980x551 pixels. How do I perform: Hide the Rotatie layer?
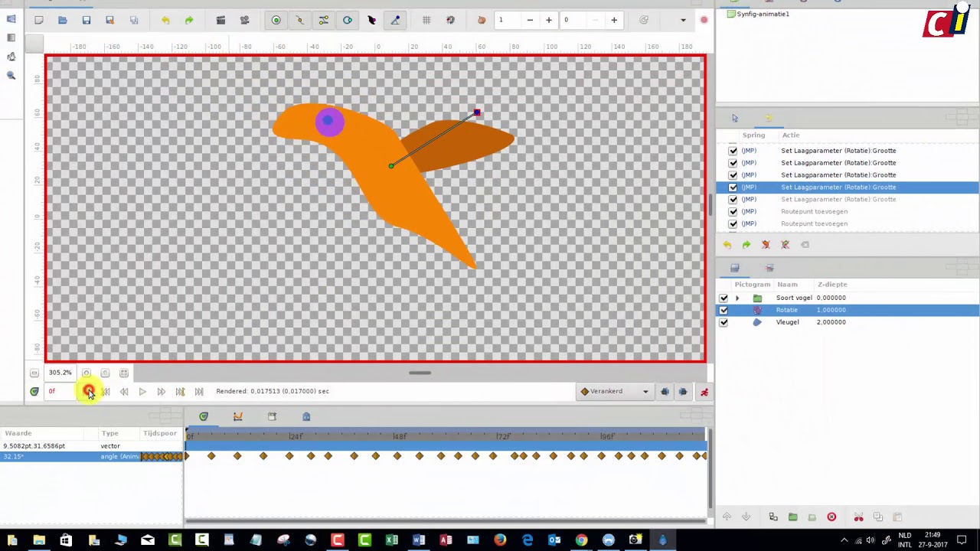[724, 310]
